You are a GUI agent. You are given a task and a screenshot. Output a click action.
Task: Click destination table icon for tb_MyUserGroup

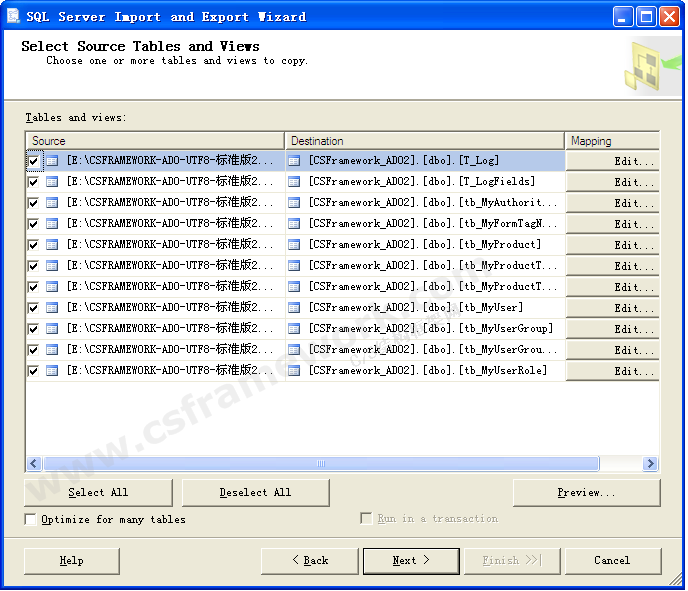[x=294, y=329]
